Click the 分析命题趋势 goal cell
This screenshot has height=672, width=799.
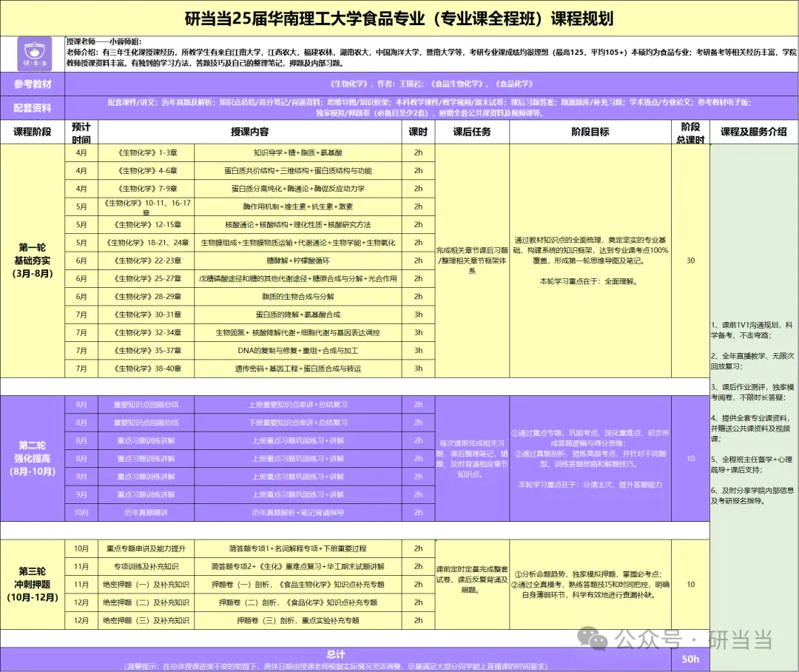[590, 585]
